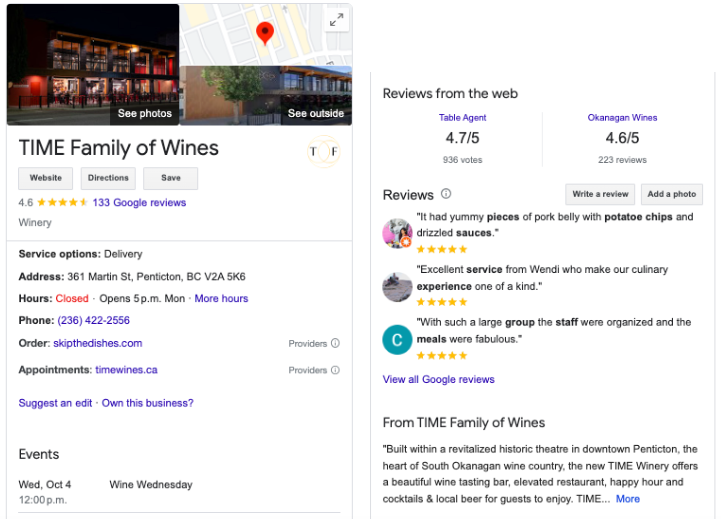Click the TIME Family of Wines logo

tap(323, 151)
